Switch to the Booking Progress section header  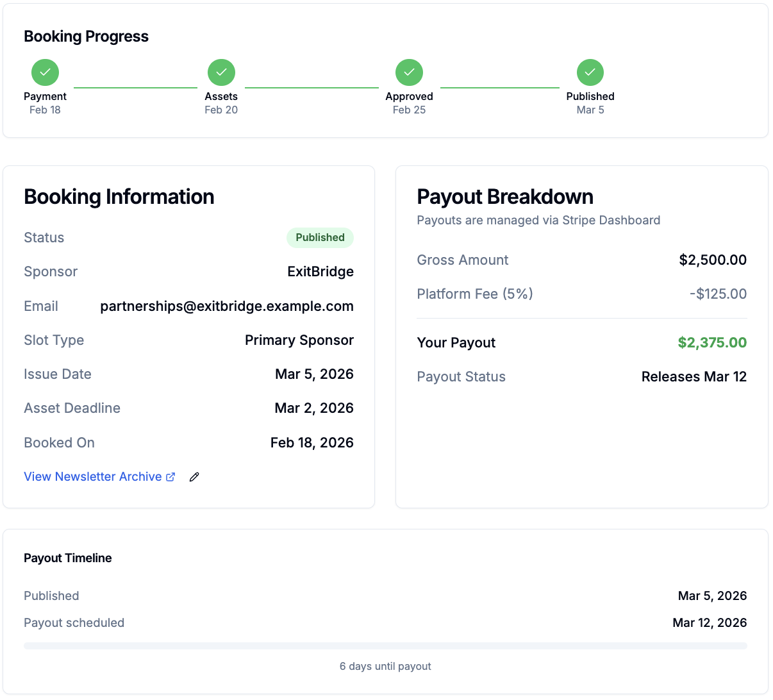point(86,37)
